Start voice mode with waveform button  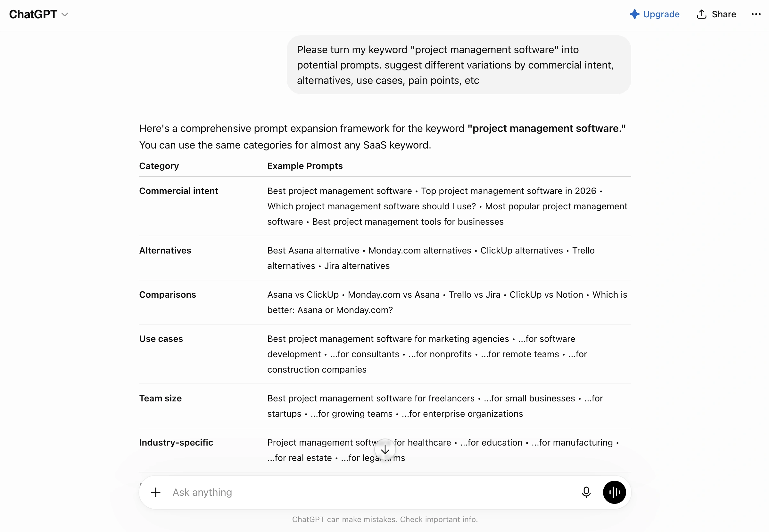coord(614,492)
